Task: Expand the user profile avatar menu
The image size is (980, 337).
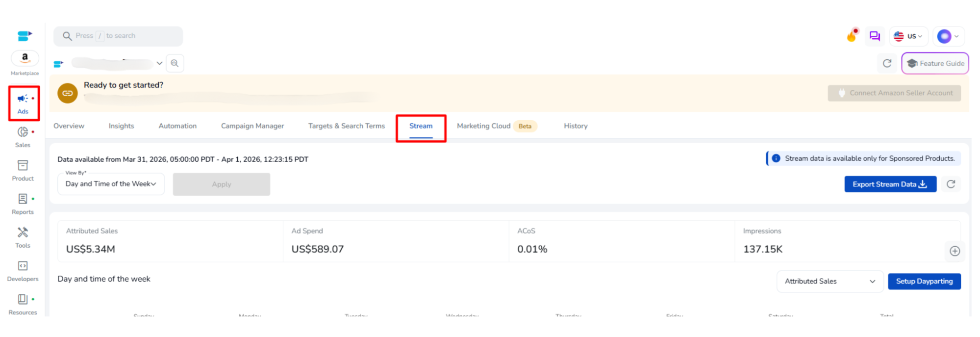Action: [948, 36]
